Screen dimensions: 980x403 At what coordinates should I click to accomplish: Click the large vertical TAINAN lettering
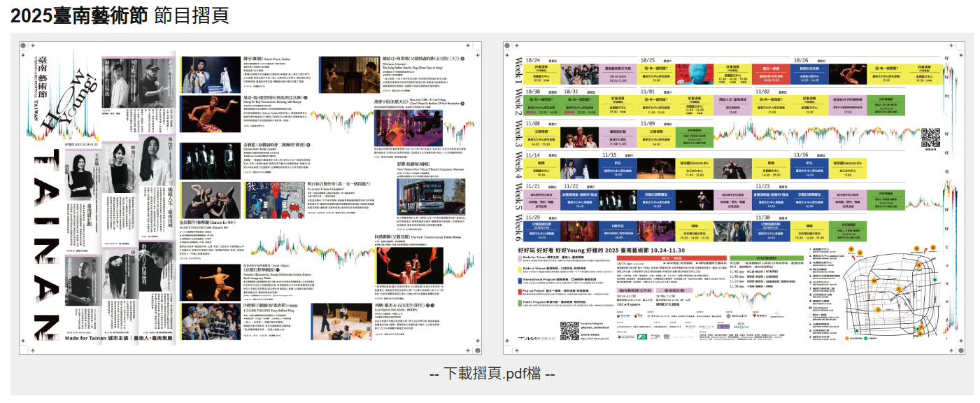click(x=47, y=245)
